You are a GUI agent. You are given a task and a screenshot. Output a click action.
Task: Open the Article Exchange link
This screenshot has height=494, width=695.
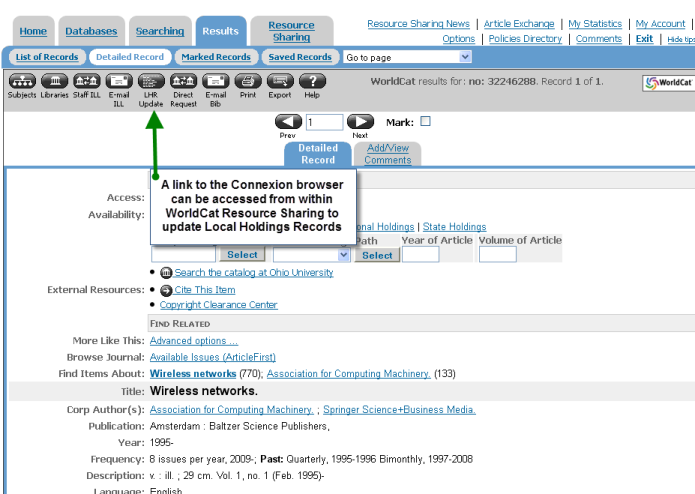click(519, 24)
